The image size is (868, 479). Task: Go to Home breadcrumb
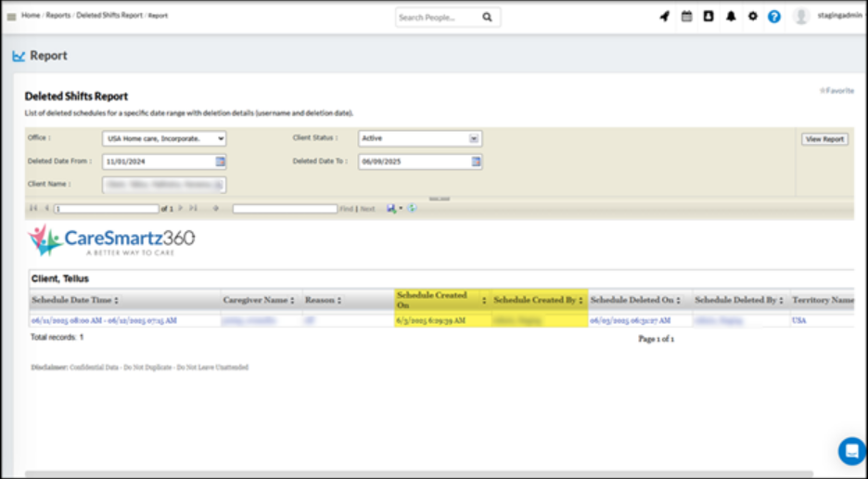click(x=31, y=16)
